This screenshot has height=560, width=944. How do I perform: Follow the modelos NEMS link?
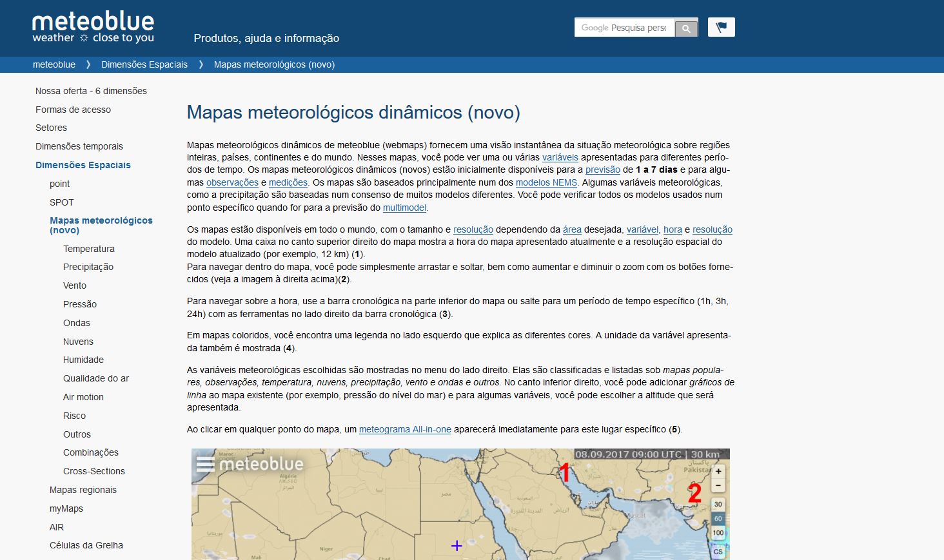546,182
